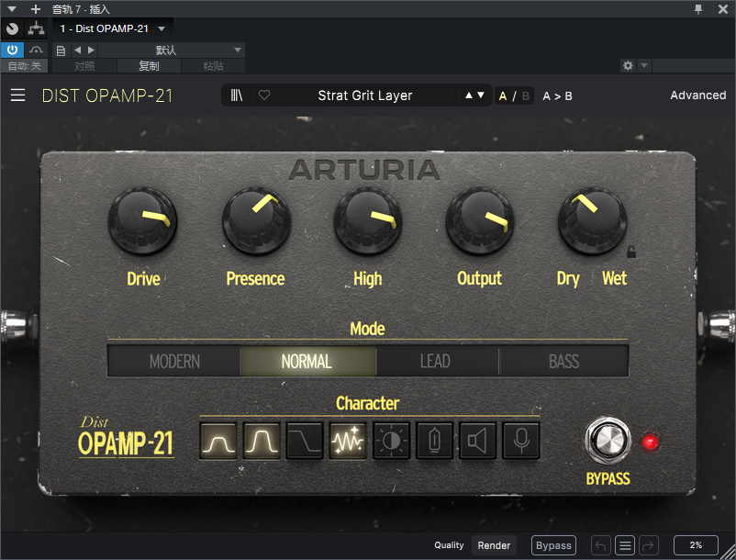The width and height of the screenshot is (736, 560).
Task: Toggle the speaker character icon
Action: [x=478, y=441]
